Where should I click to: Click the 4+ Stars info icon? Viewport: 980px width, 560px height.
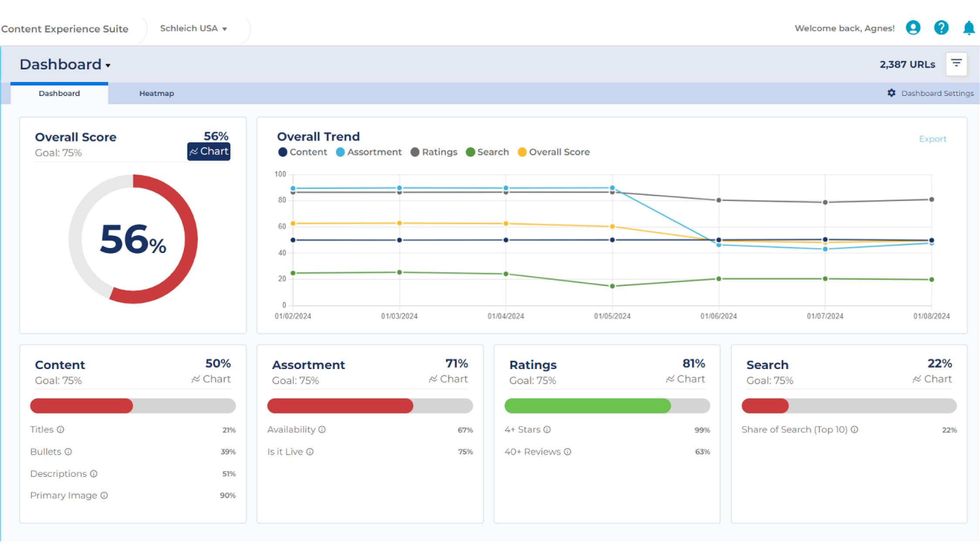coord(547,430)
